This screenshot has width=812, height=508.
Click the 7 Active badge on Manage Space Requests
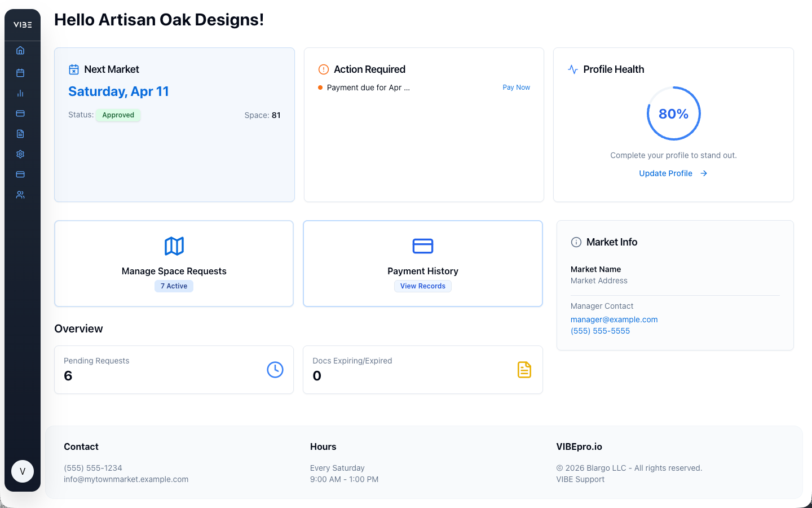coord(174,286)
